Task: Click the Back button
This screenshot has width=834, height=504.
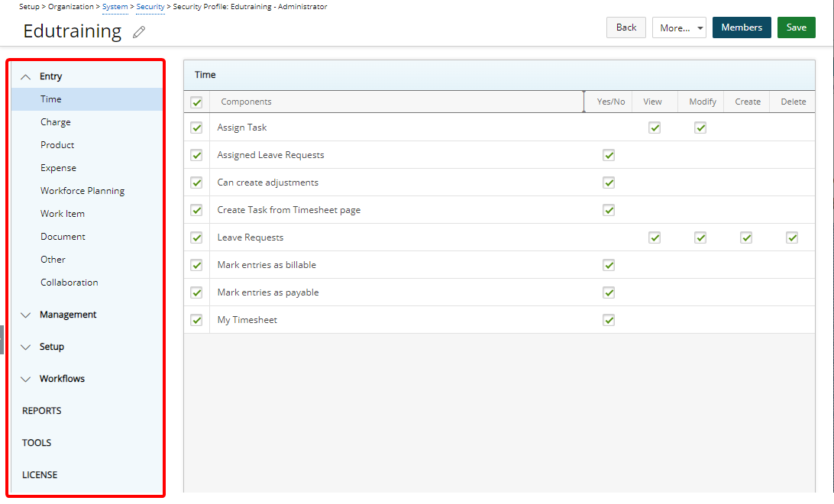Action: click(626, 27)
